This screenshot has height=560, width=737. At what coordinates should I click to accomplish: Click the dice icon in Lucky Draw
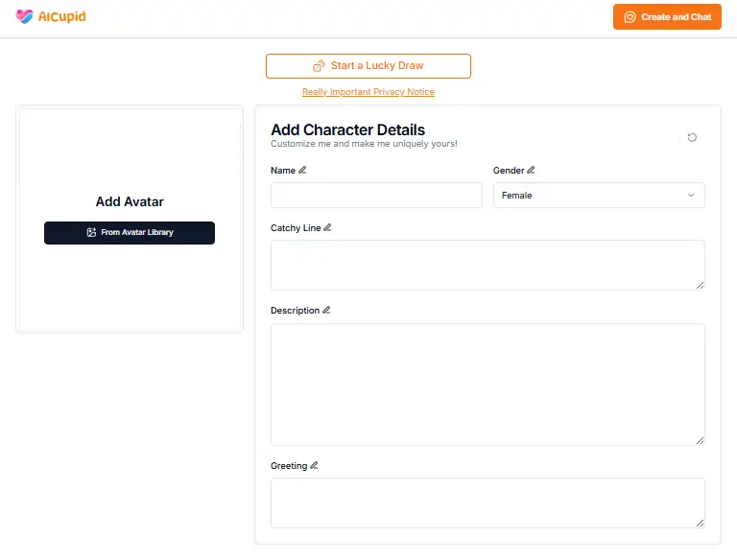click(x=320, y=66)
